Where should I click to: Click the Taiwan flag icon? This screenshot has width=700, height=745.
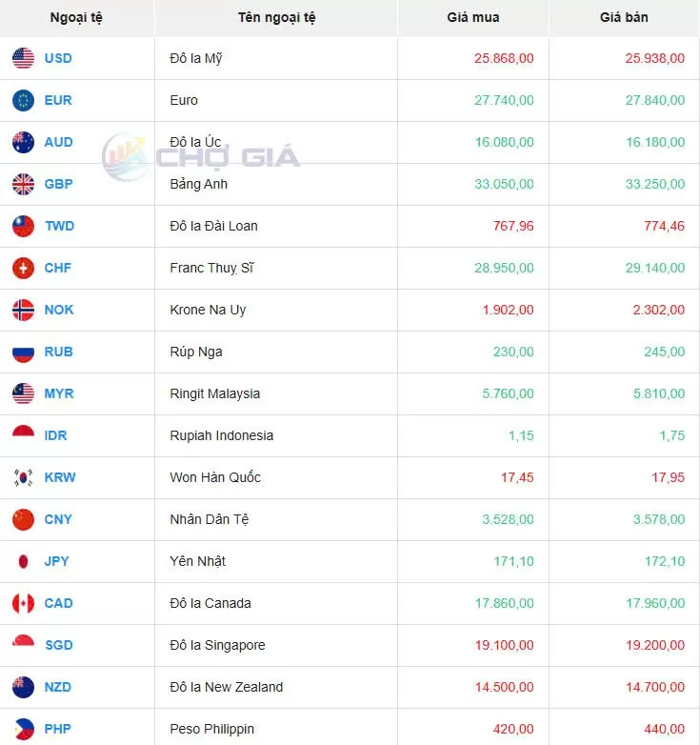(23, 226)
